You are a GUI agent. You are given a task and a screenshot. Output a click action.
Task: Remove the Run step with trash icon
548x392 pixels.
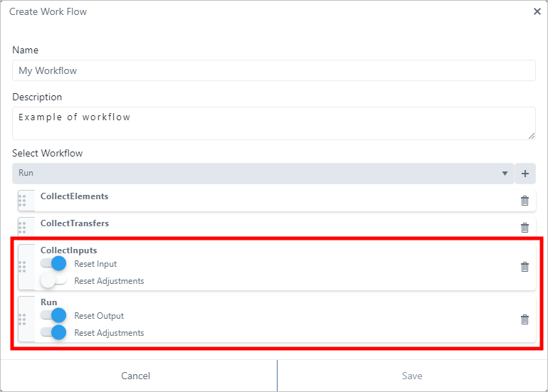[x=525, y=319]
